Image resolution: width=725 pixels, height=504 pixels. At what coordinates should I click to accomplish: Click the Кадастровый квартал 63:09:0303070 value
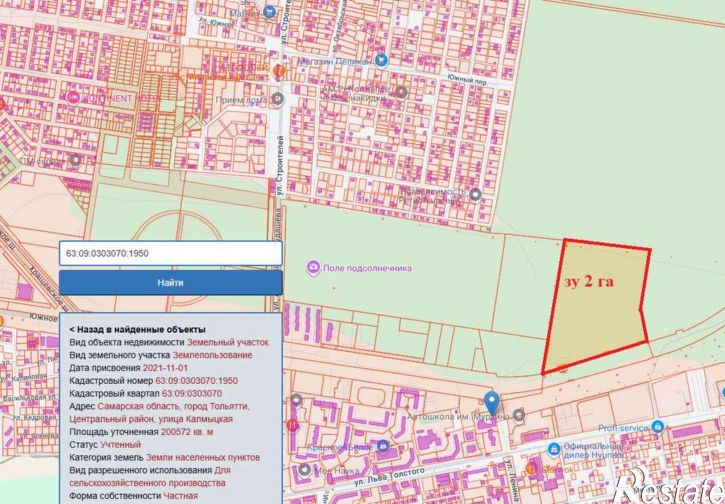pyautogui.click(x=191, y=393)
